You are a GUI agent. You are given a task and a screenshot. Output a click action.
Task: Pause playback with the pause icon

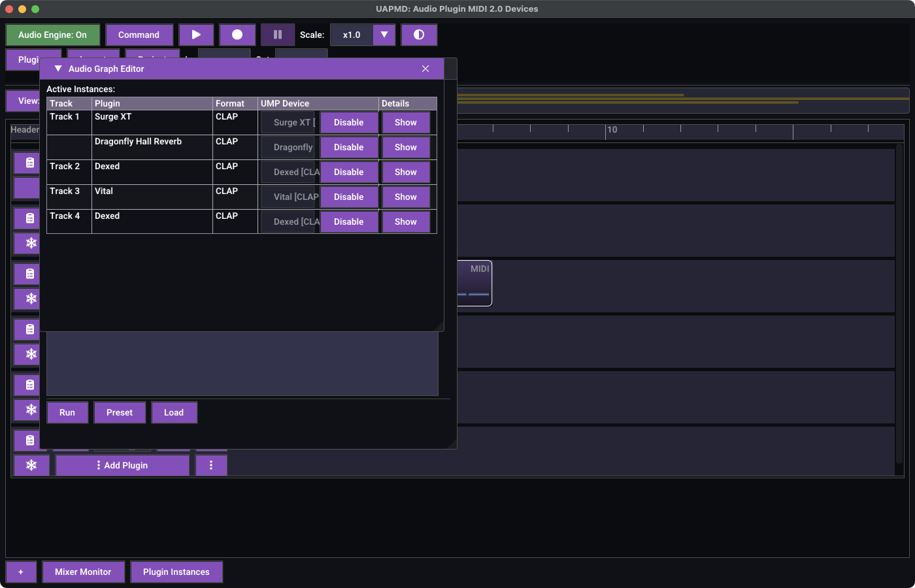coord(278,35)
